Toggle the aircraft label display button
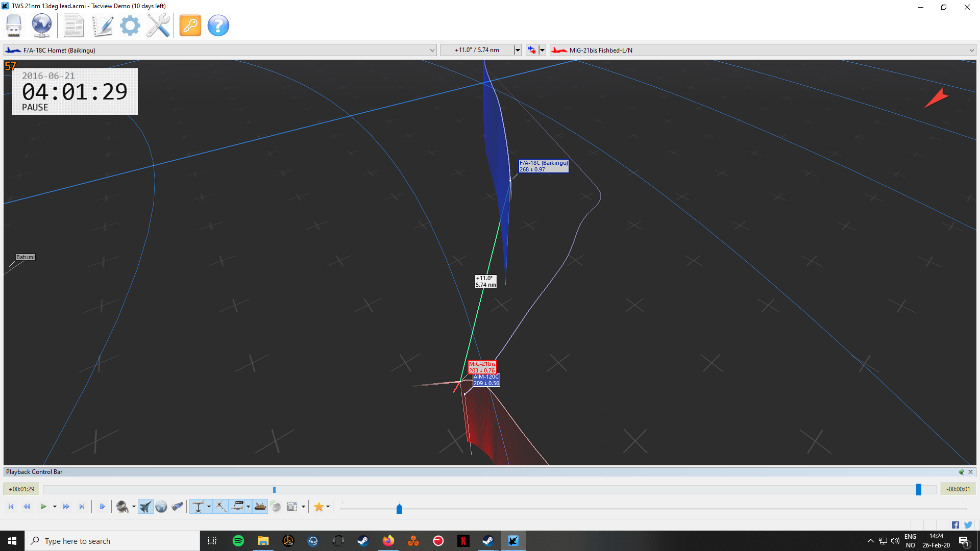This screenshot has width=980, height=551. click(238, 507)
